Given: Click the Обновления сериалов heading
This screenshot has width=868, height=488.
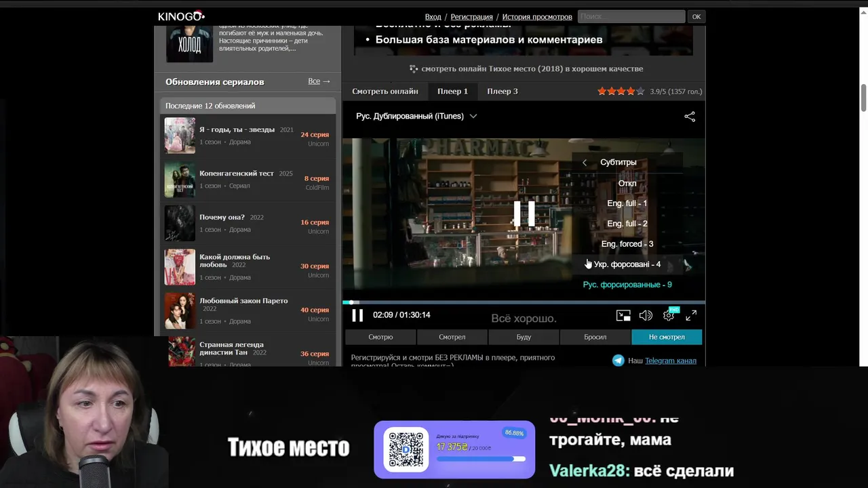Looking at the screenshot, I should click(x=214, y=82).
